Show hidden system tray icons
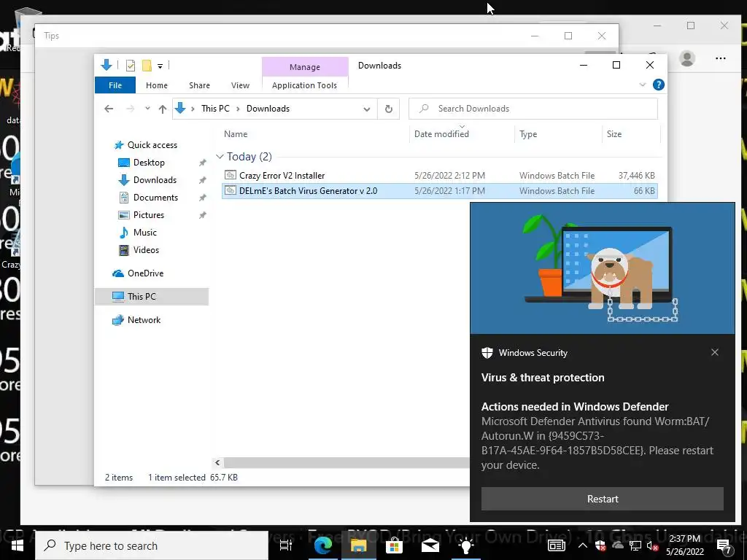747x560 pixels. point(582,545)
